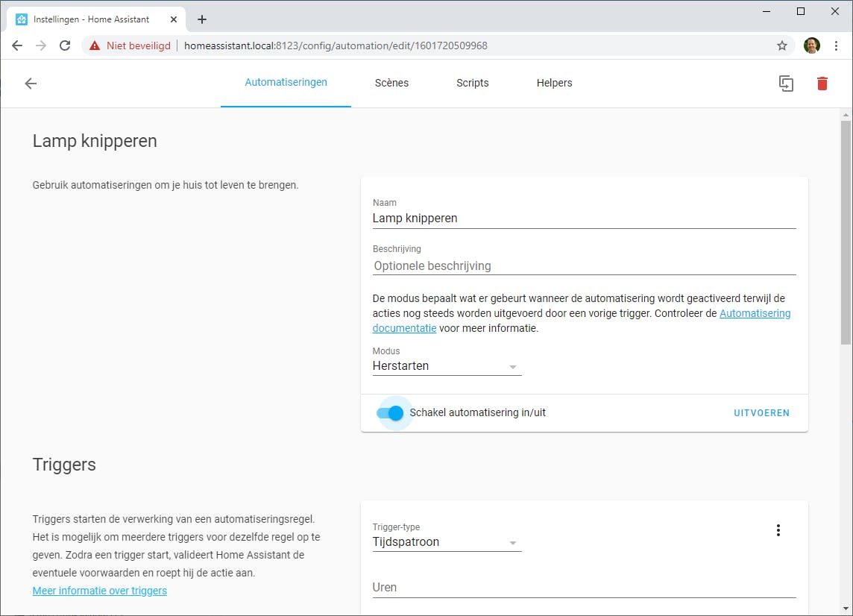Delete automation with the red trash icon
Viewport: 853px width, 616px height.
click(x=822, y=84)
